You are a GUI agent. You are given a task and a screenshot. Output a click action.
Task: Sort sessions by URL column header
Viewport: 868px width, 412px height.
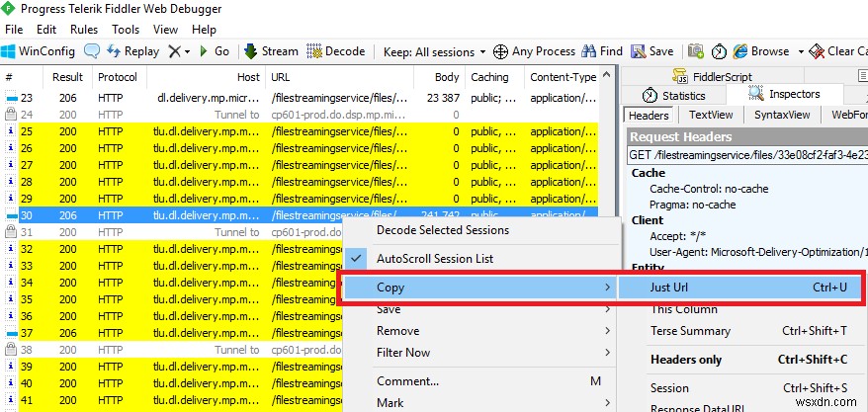pos(339,77)
